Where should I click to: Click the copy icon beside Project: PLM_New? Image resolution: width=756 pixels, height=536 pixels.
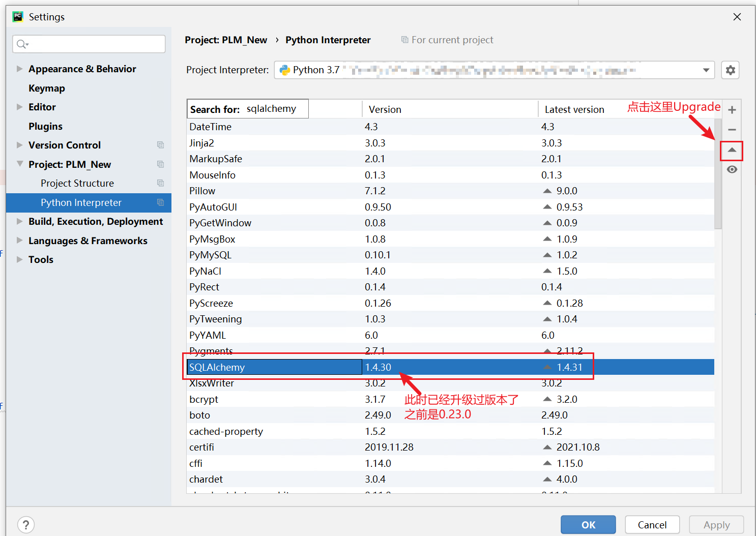click(x=160, y=164)
